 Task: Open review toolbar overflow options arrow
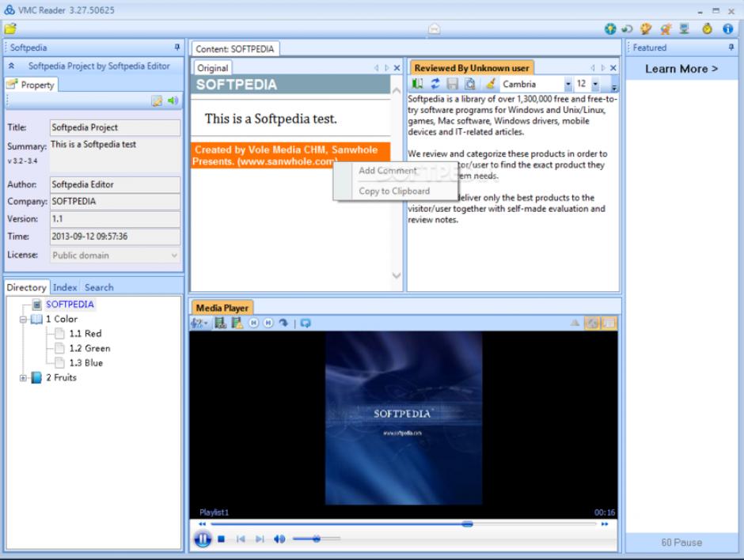pyautogui.click(x=614, y=87)
